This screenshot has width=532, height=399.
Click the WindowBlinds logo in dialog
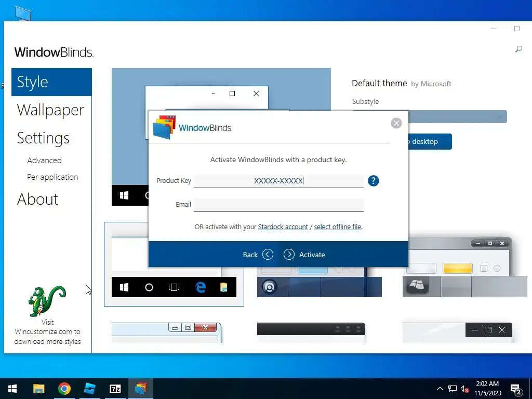coord(192,128)
